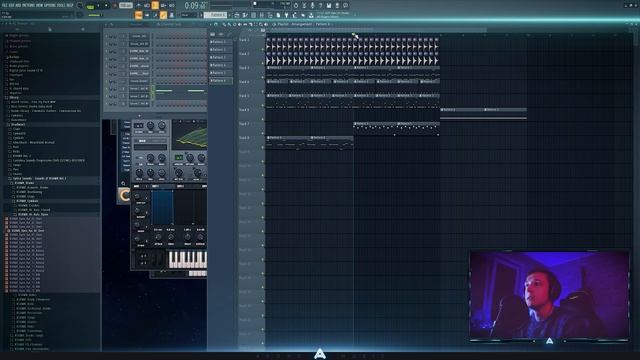Open the FILE menu
This screenshot has height=360, width=640.
pyautogui.click(x=4, y=5)
